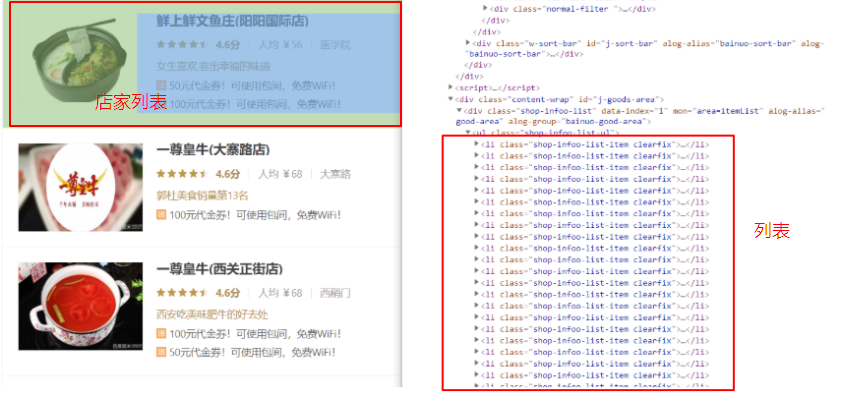Click the 西安吃美味肥牛的好去处 tagline
847x402 pixels.
tap(212, 314)
